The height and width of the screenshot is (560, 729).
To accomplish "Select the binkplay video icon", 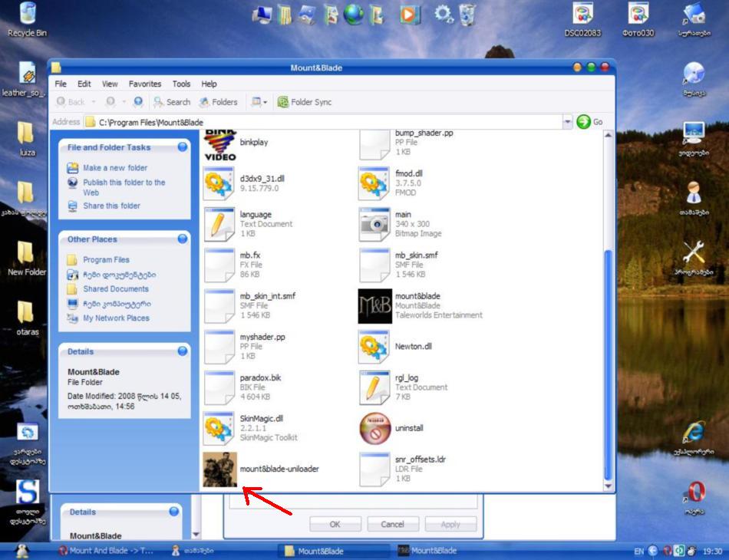I will point(219,143).
